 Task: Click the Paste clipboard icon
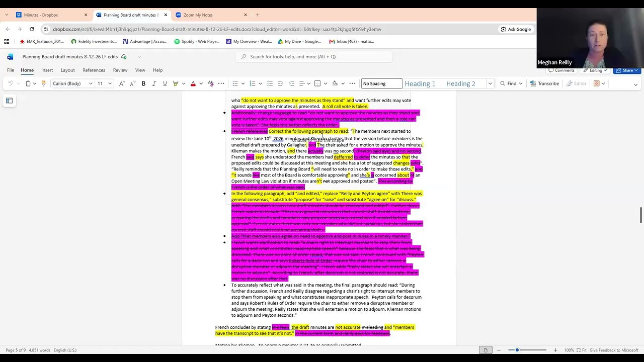[28, 83]
